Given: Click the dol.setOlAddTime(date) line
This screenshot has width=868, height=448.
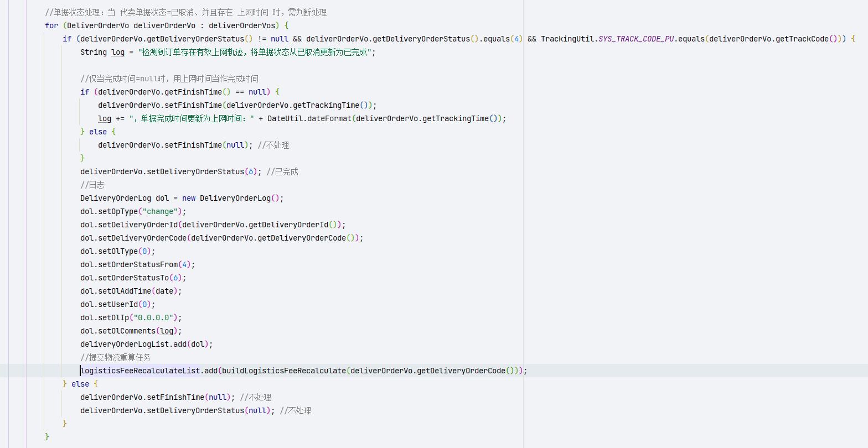Looking at the screenshot, I should (x=131, y=291).
